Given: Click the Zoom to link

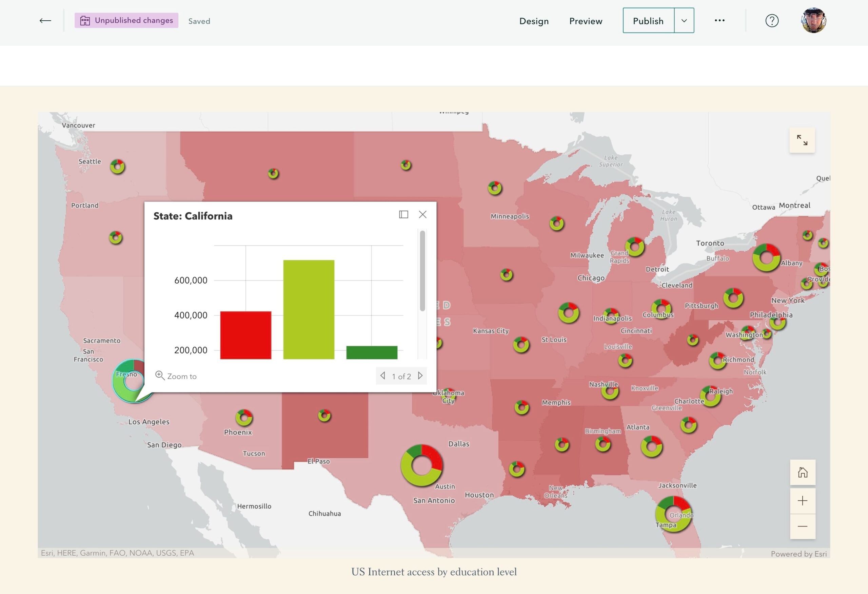Looking at the screenshot, I should pos(182,376).
